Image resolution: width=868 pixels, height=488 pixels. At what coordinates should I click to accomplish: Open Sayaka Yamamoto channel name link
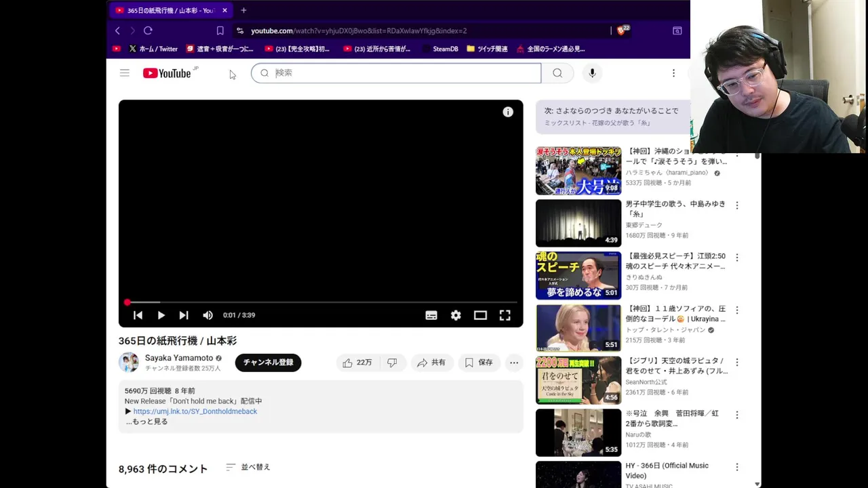(x=179, y=358)
